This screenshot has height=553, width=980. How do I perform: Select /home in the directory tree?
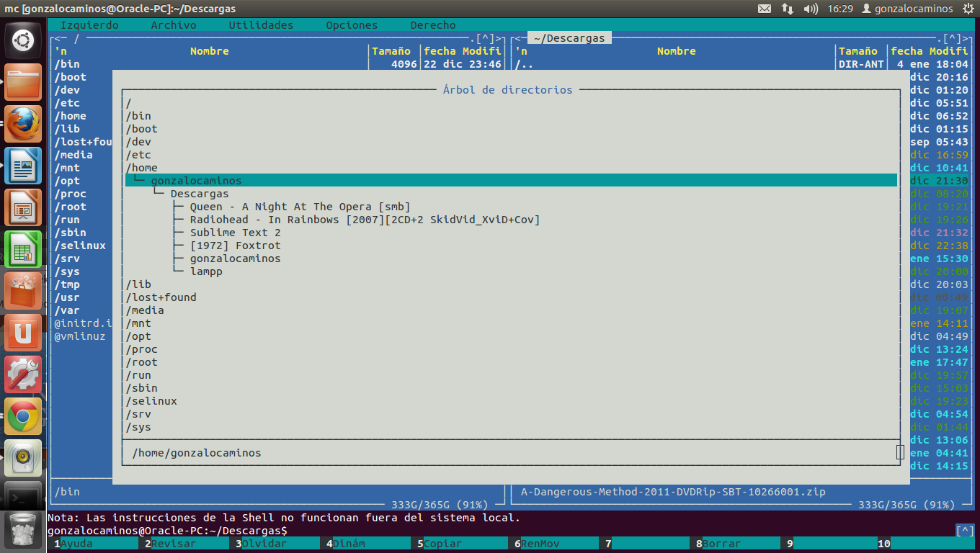[141, 168]
